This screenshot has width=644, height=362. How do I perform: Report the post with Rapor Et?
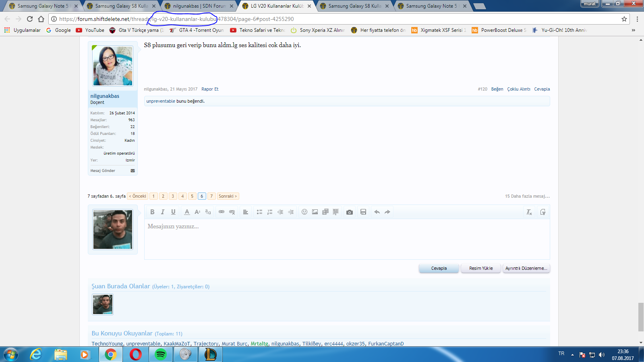pyautogui.click(x=210, y=89)
